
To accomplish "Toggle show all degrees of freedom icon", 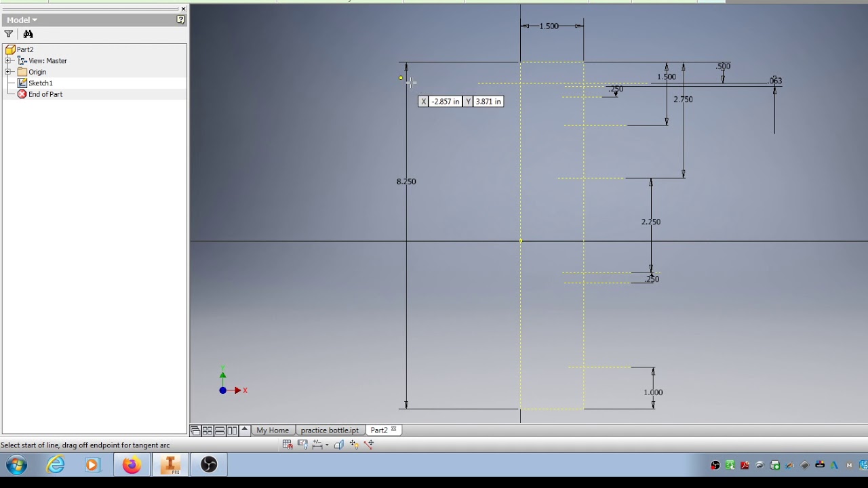I will 354,445.
